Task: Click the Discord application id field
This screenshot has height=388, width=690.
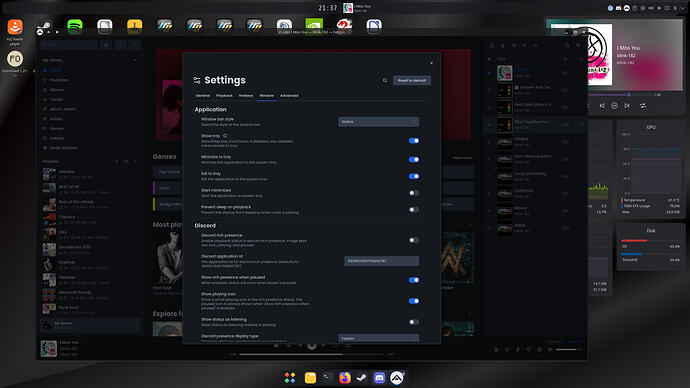Action: (x=381, y=261)
